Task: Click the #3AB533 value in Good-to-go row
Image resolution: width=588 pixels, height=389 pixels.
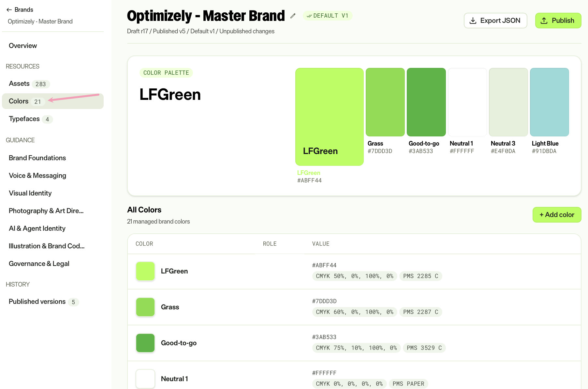Action: point(324,337)
